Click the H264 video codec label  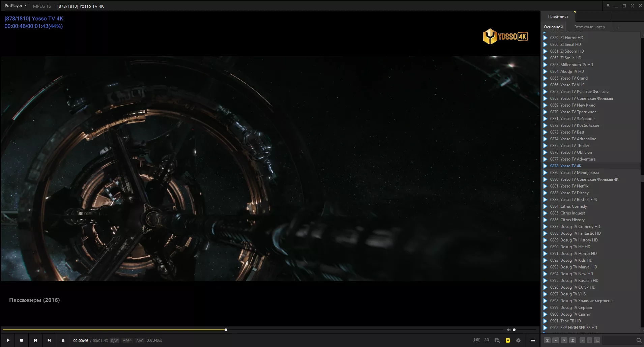point(127,341)
